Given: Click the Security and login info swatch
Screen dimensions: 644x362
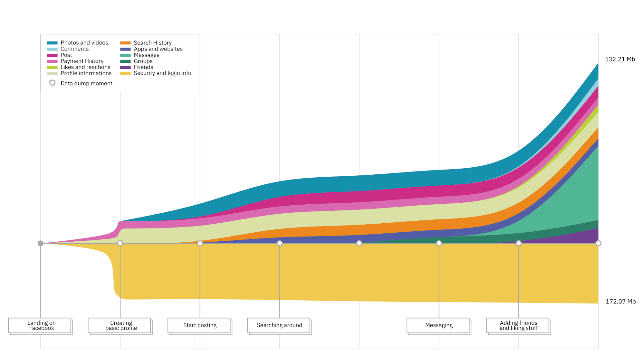Looking at the screenshot, I should (125, 73).
